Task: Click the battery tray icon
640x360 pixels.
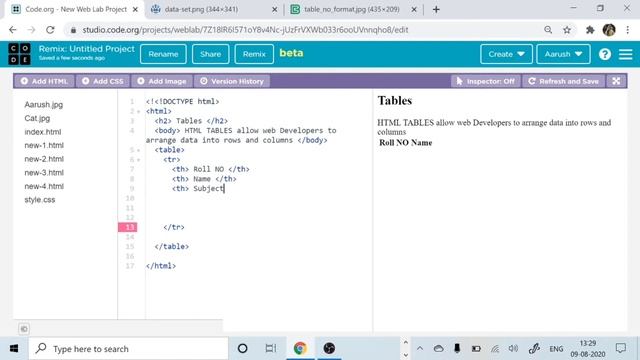Action: (476, 349)
